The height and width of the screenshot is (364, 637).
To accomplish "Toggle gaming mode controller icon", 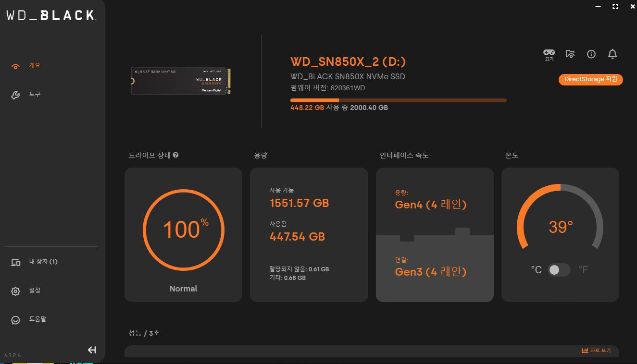I will tap(549, 52).
